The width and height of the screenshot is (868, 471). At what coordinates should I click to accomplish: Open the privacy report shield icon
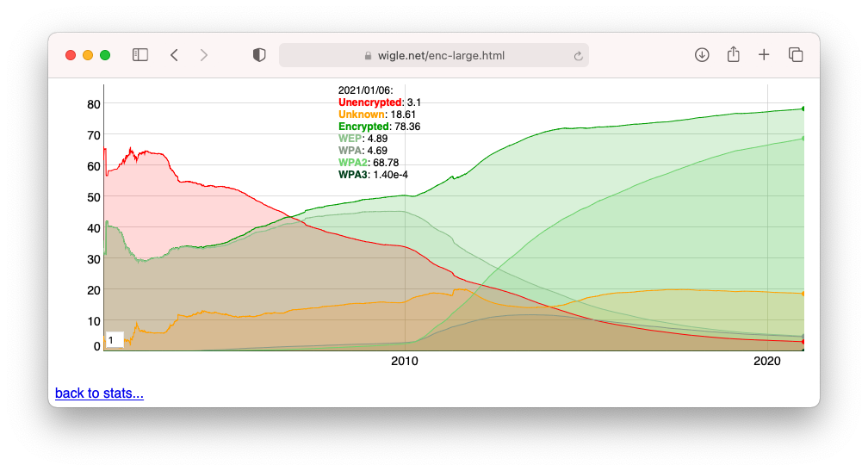click(259, 55)
